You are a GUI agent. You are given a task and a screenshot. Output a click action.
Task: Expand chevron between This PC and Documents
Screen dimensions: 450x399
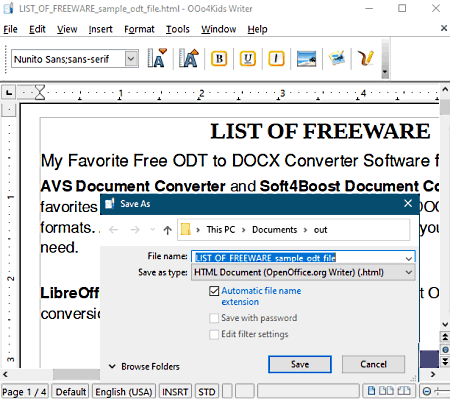coord(244,230)
